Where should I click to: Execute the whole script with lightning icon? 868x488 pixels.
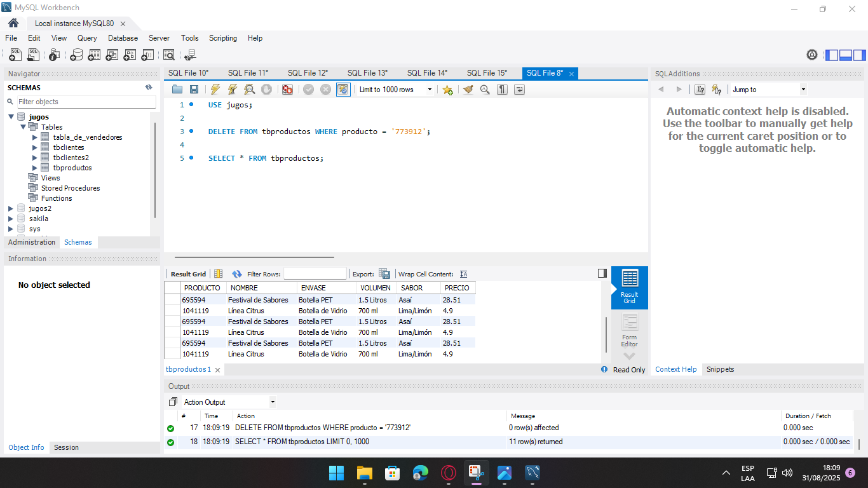pyautogui.click(x=215, y=90)
